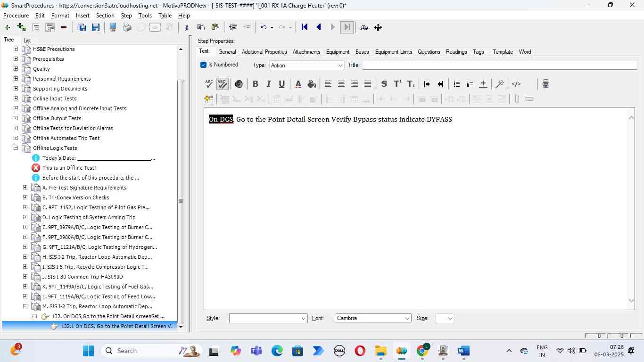Run spell check with ABC checkmark icon
The width and height of the screenshot is (644, 362).
point(209,84)
